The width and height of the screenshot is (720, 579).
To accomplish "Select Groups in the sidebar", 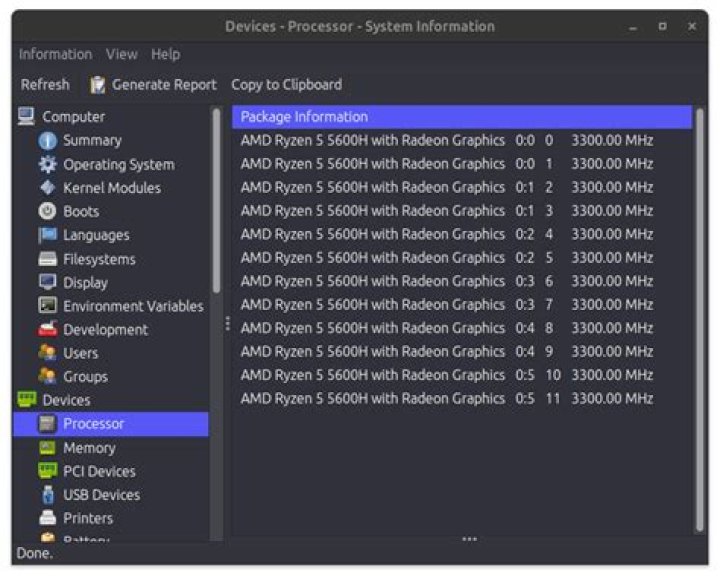I will (85, 377).
